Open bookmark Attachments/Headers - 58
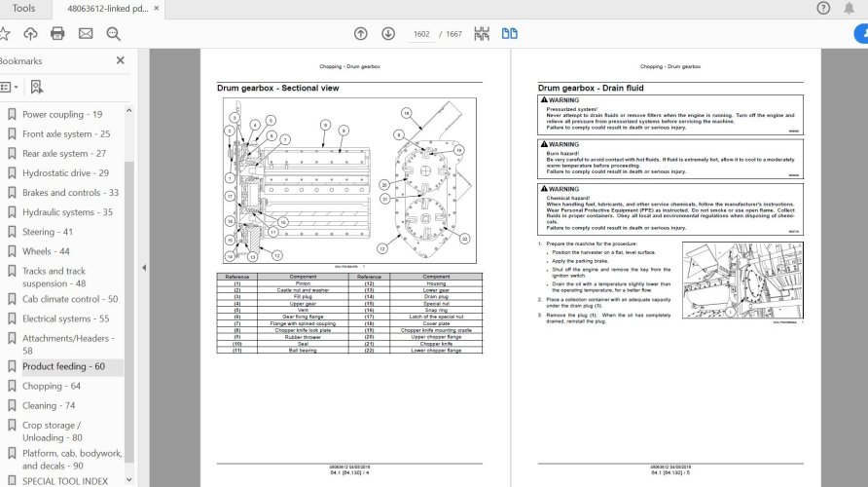Screen dimensions: 868x487 pos(69,344)
